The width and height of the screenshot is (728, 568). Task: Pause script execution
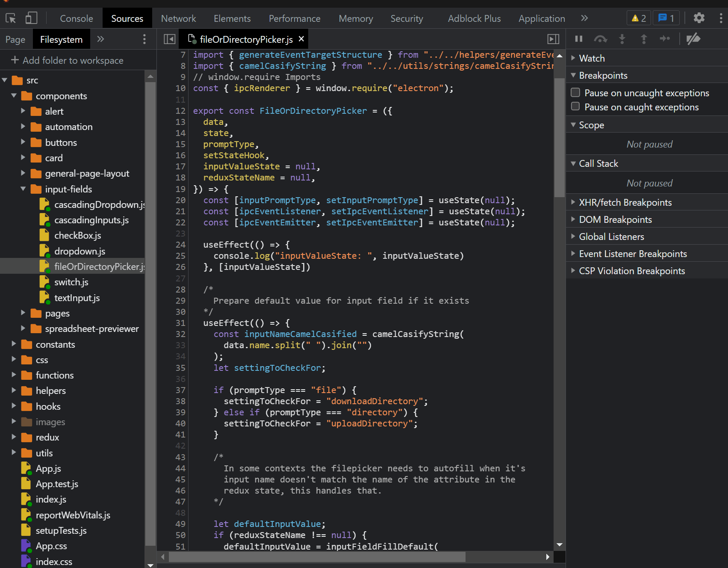click(579, 39)
